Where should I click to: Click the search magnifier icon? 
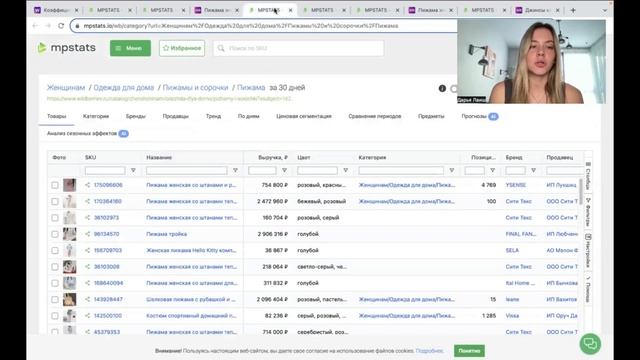click(221, 48)
